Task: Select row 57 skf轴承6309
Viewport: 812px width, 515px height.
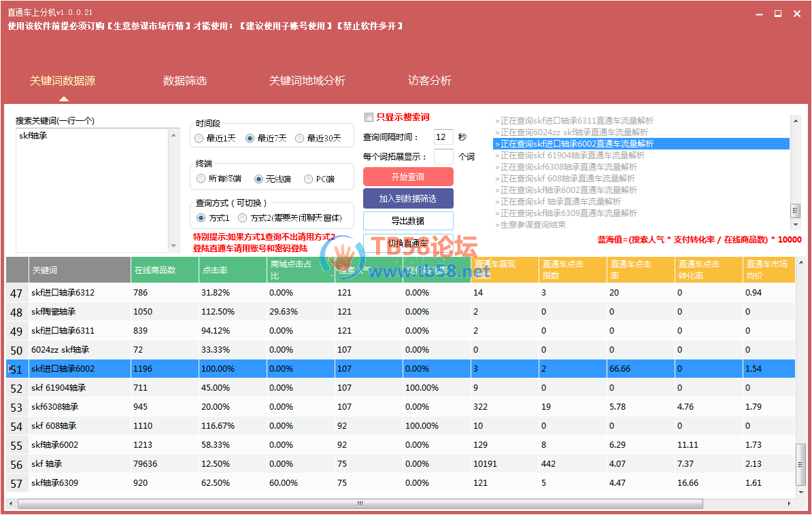Action: (401, 483)
